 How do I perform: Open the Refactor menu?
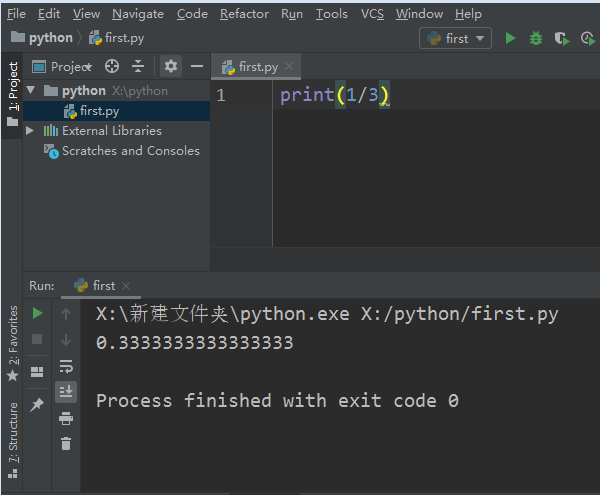click(244, 14)
